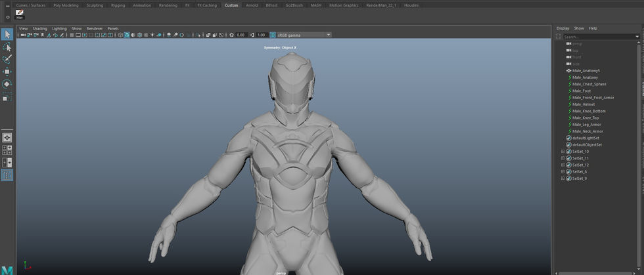This screenshot has height=275, width=644.
Task: Select Male_Helmet in the Outliner
Action: [583, 104]
